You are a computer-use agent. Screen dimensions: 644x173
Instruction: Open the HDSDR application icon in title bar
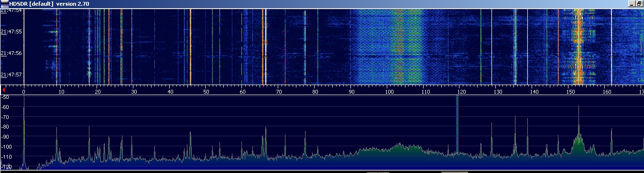tap(4, 3)
